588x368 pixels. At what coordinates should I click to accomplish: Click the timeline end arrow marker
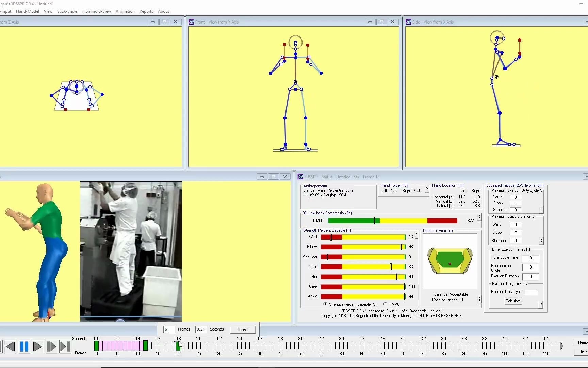[561, 346]
